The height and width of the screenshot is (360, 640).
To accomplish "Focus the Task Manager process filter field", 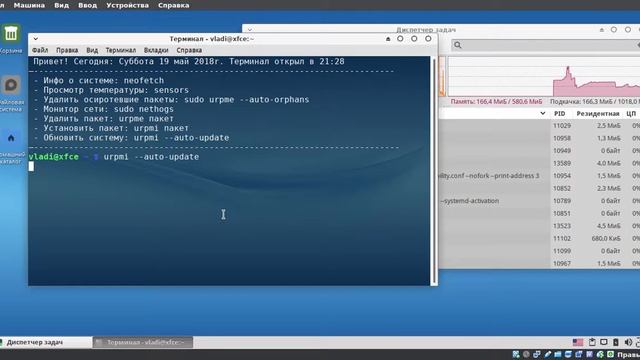I will point(545,45).
